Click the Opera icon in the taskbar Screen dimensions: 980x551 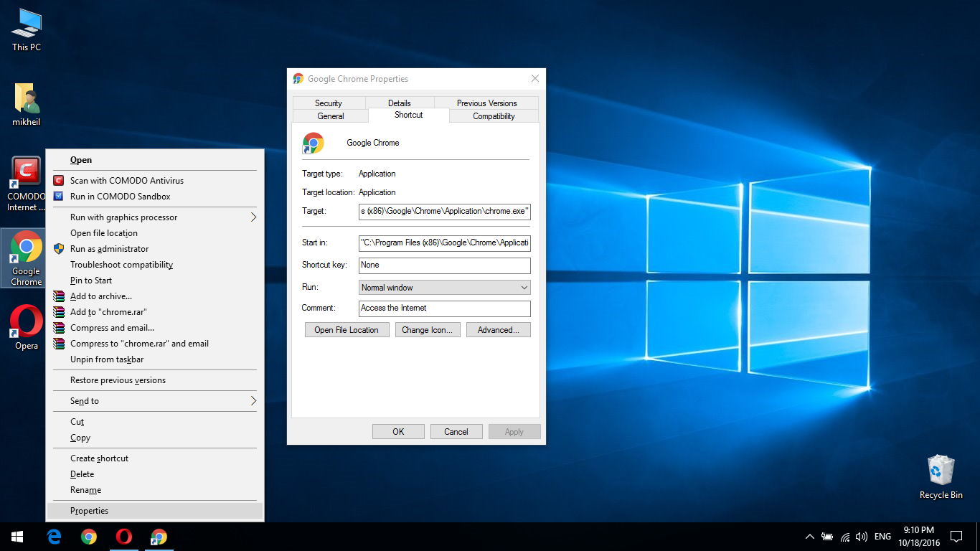(x=123, y=537)
